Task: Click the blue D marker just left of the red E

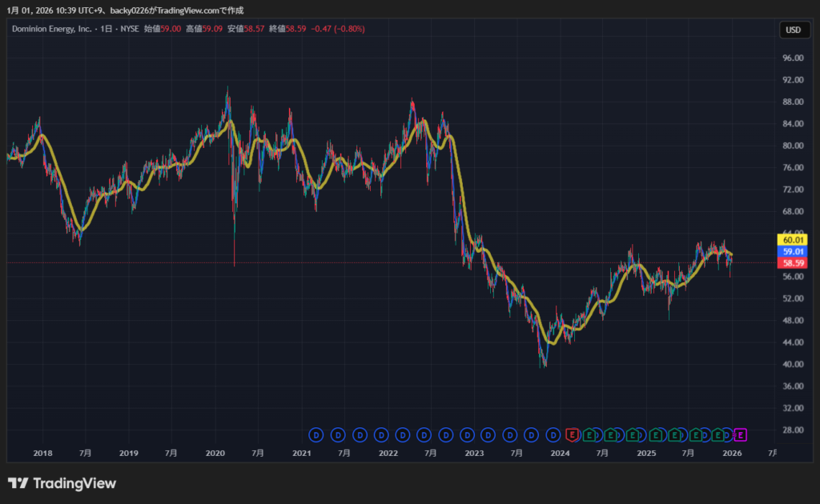Action: 553,434
